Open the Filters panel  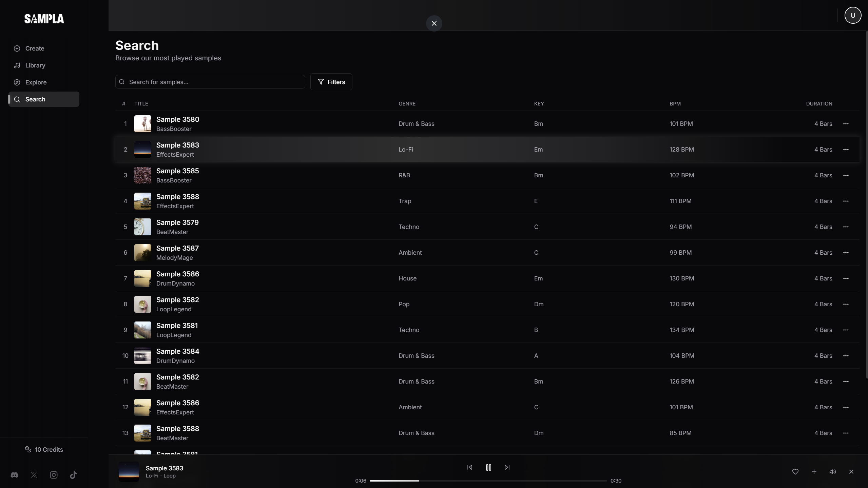click(331, 81)
